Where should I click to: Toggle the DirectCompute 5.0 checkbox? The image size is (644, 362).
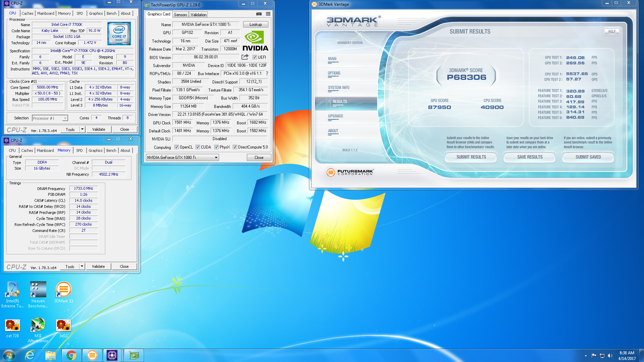coord(235,147)
